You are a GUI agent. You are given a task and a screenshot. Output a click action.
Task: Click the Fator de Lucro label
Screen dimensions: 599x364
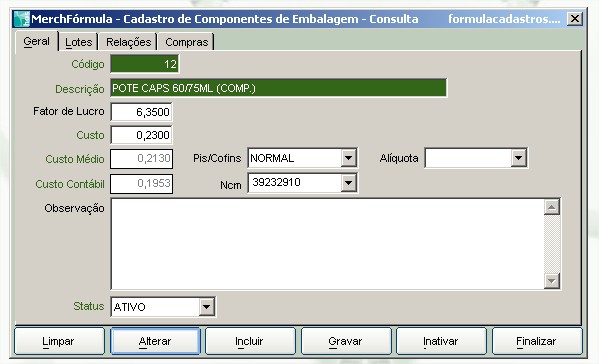[69, 111]
